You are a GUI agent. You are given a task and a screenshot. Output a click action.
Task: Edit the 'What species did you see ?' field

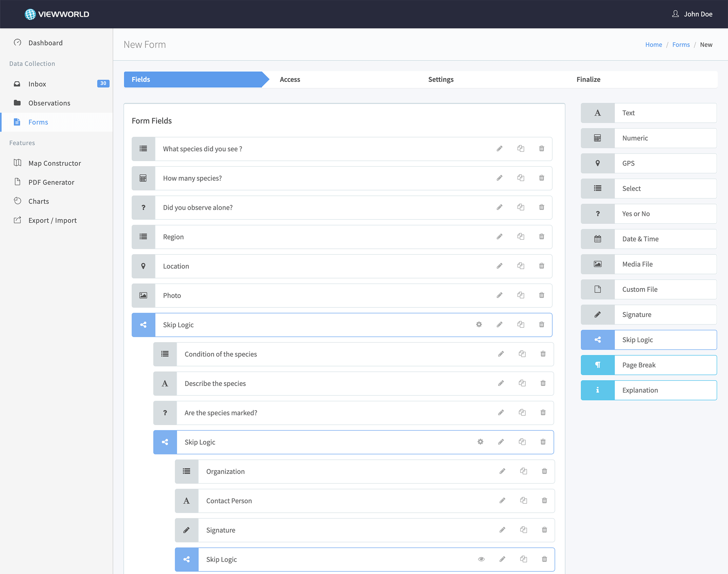[x=499, y=149]
